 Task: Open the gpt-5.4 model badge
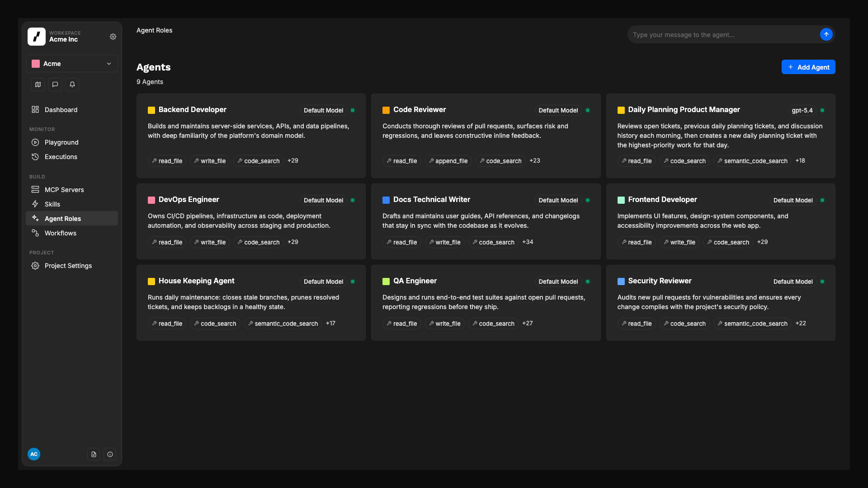pyautogui.click(x=802, y=110)
